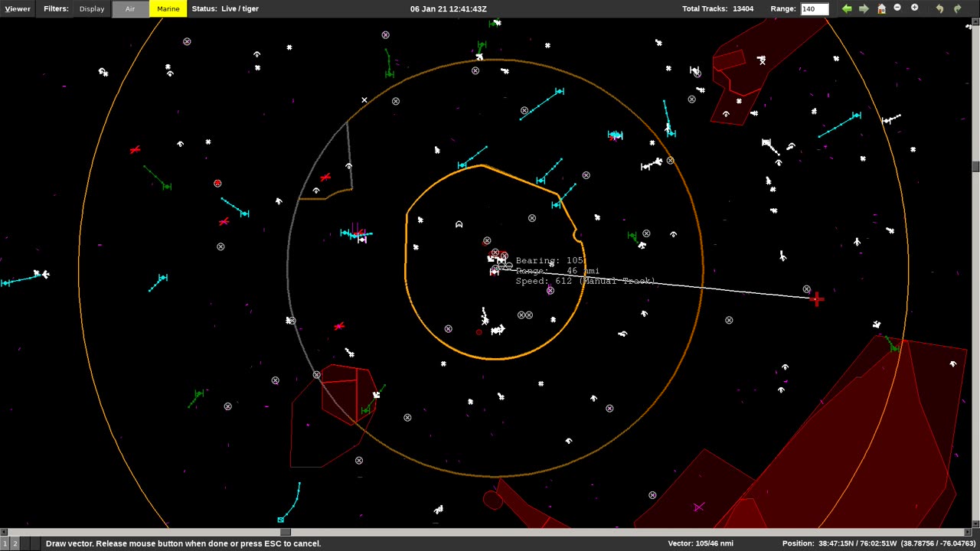
Task: Click the Bearing: 105 vector label
Action: (550, 261)
